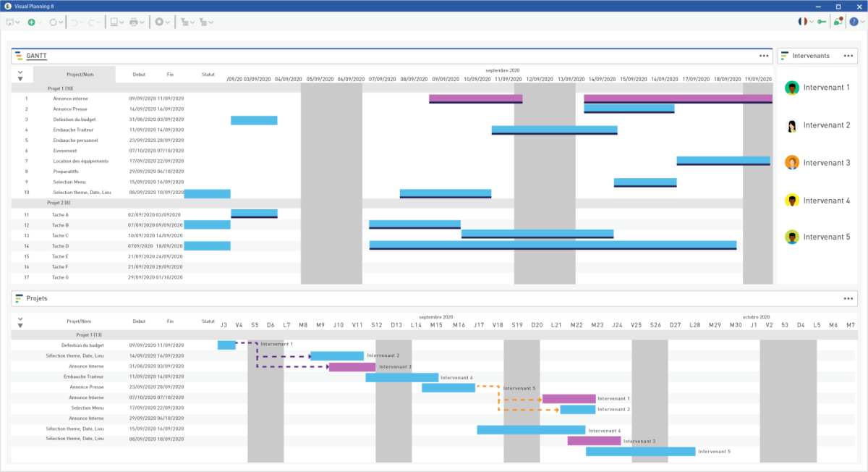Click the key icon for login settings
868x472 pixels.
(822, 22)
